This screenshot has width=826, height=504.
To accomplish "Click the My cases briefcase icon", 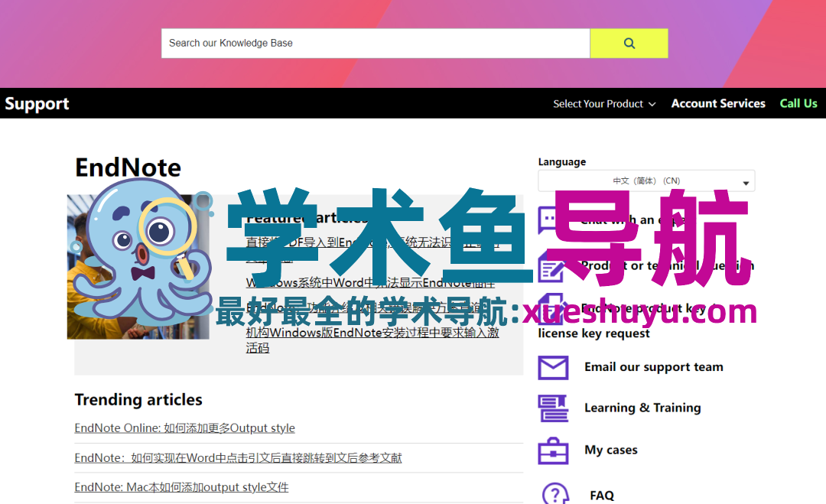I will (x=553, y=450).
